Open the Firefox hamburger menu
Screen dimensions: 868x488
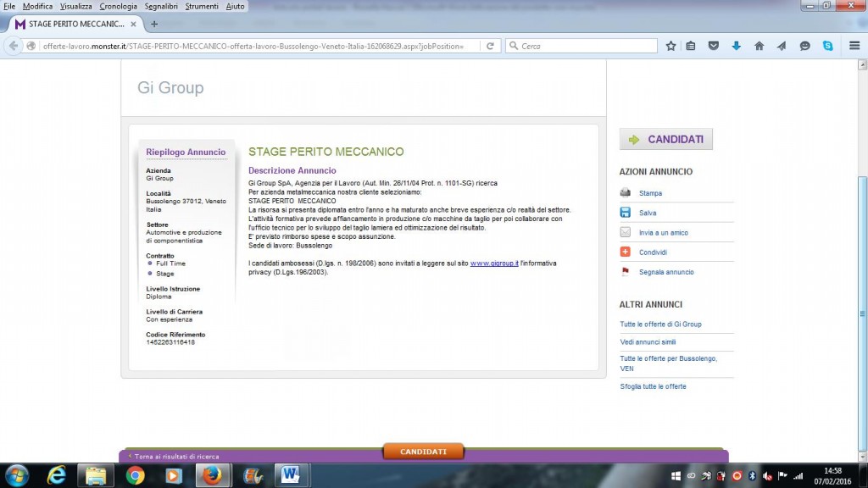[854, 46]
